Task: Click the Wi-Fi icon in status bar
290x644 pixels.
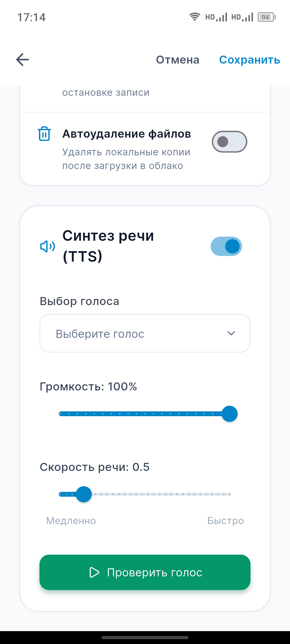Action: pos(194,17)
